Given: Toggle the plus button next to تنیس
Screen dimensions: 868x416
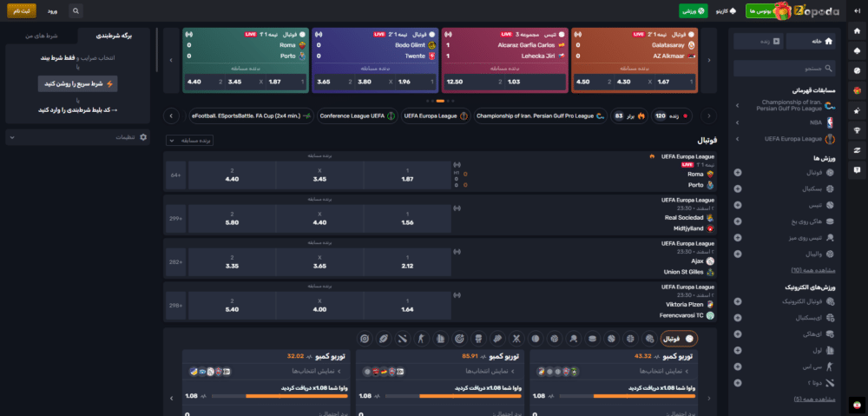Looking at the screenshot, I should [737, 205].
